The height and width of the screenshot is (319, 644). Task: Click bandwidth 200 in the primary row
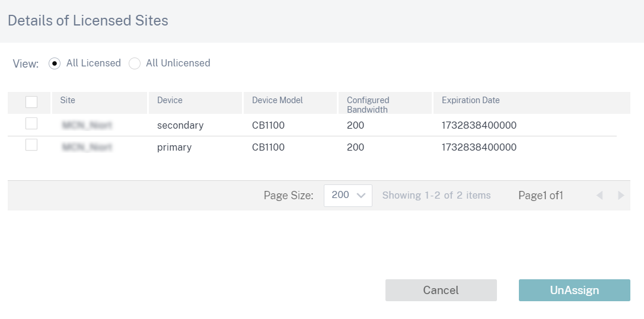(355, 147)
